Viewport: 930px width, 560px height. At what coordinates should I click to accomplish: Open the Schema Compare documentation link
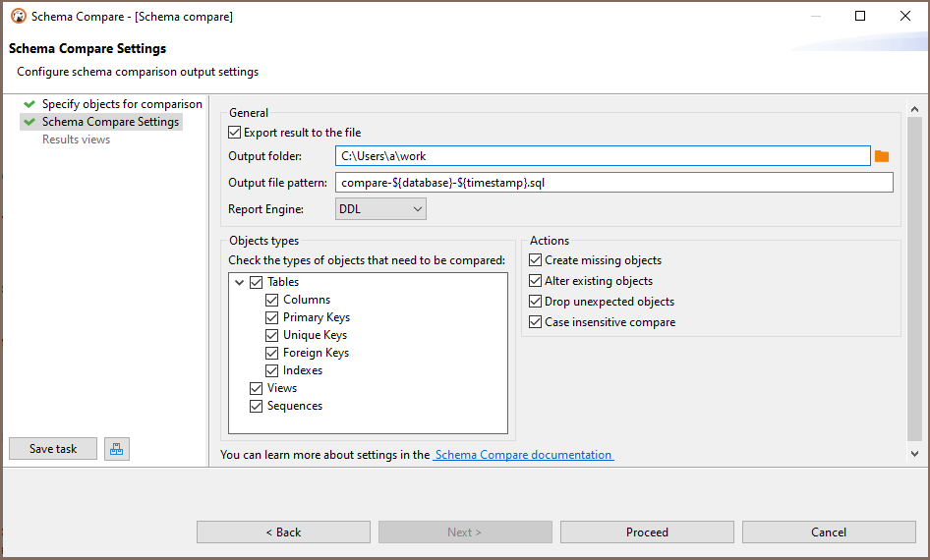click(523, 455)
